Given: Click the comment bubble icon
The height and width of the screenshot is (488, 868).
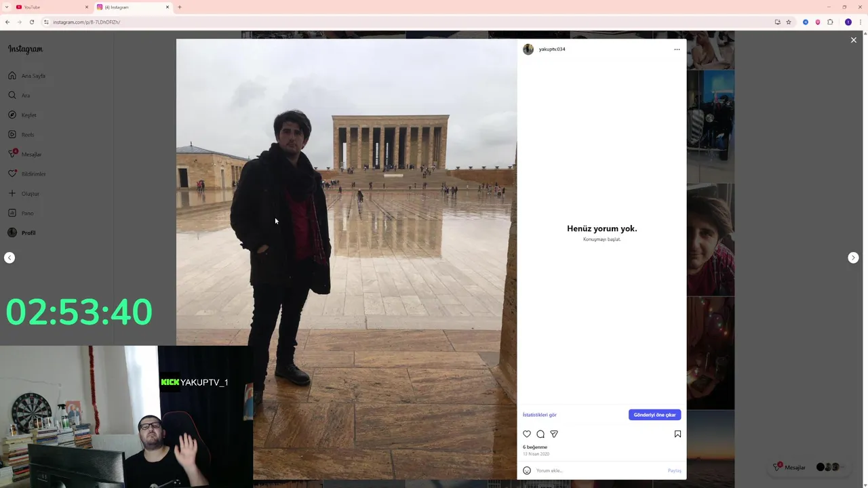Looking at the screenshot, I should [x=540, y=434].
